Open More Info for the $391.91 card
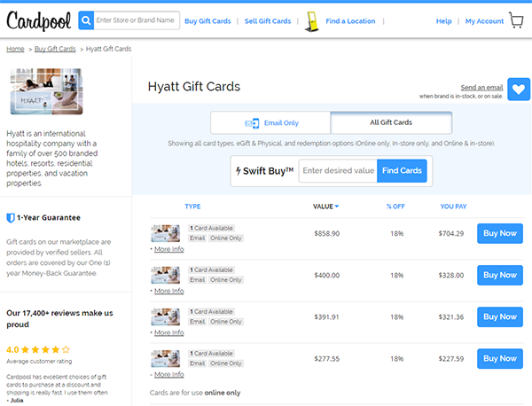 pos(169,332)
